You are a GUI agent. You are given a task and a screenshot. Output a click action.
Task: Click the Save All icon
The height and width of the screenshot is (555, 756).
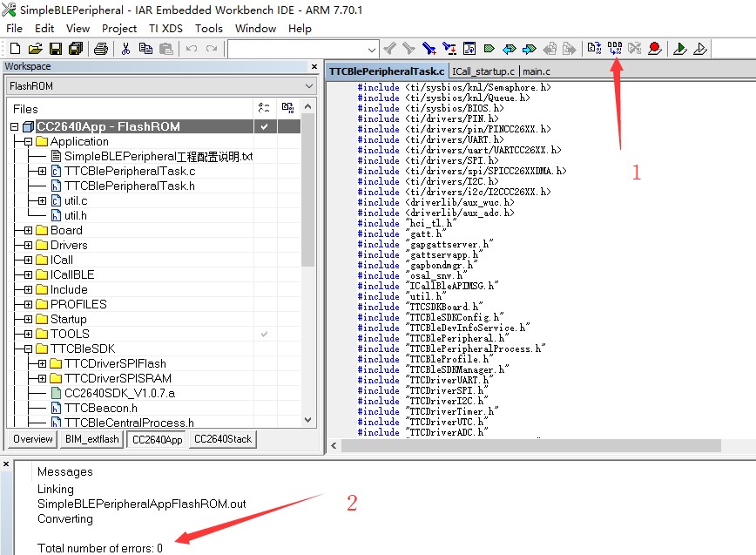(76, 49)
